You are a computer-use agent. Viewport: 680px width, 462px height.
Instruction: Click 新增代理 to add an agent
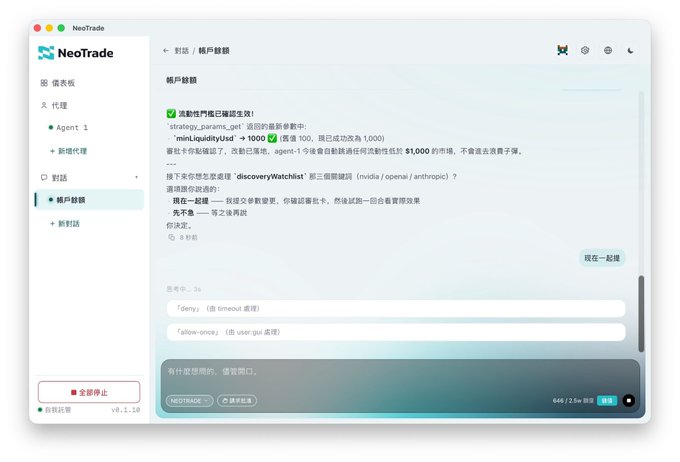coord(69,151)
